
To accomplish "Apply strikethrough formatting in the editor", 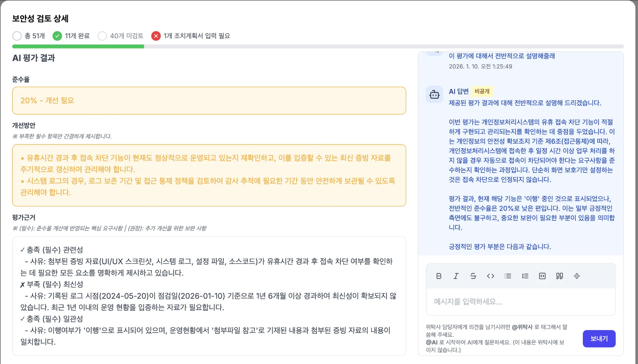I will click(x=473, y=276).
